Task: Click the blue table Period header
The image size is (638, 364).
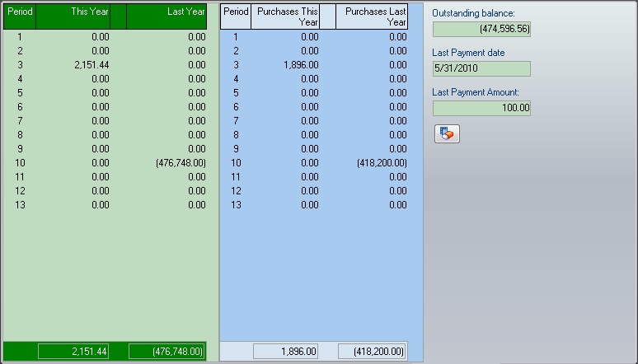Action: (x=236, y=16)
